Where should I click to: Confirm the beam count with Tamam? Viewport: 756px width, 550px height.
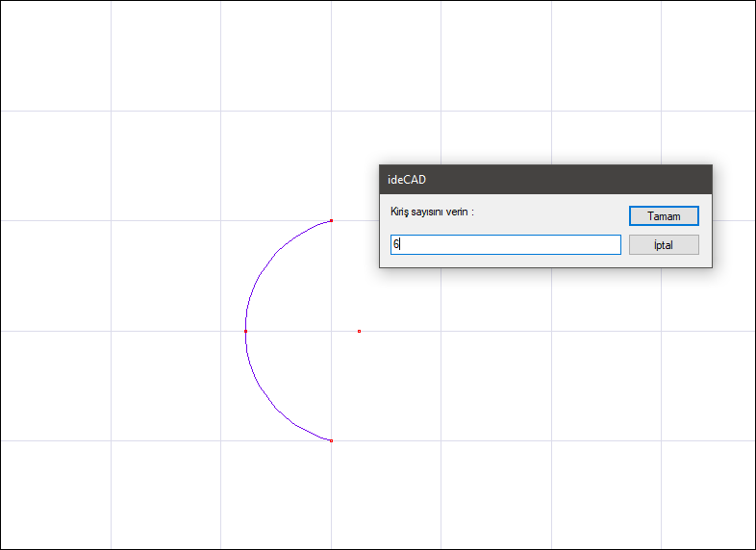click(664, 216)
